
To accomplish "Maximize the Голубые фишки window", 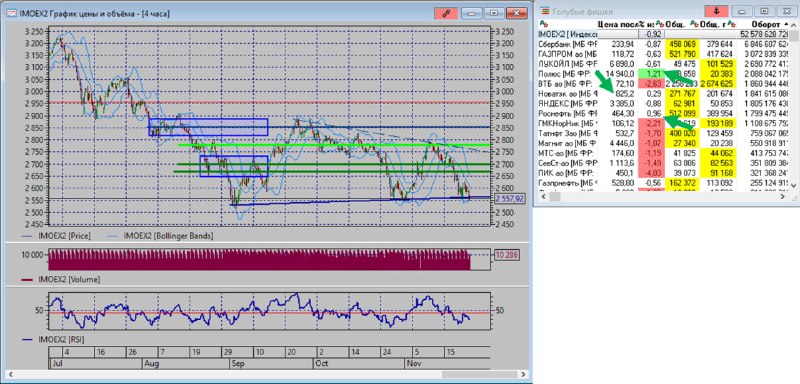I will point(764,11).
